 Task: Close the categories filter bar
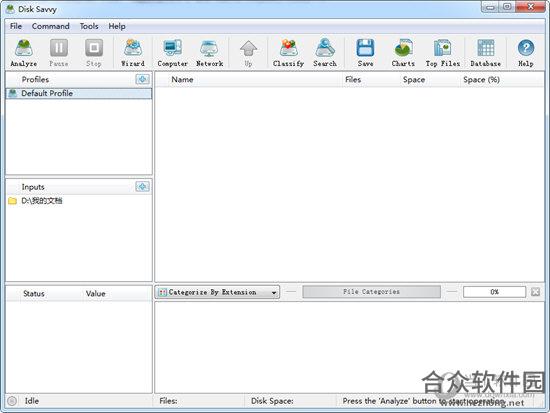535,292
